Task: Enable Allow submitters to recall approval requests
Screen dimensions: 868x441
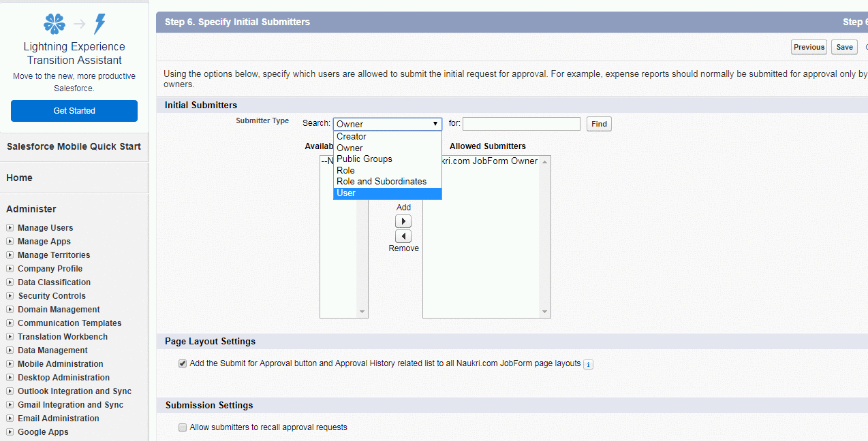Action: (x=183, y=427)
